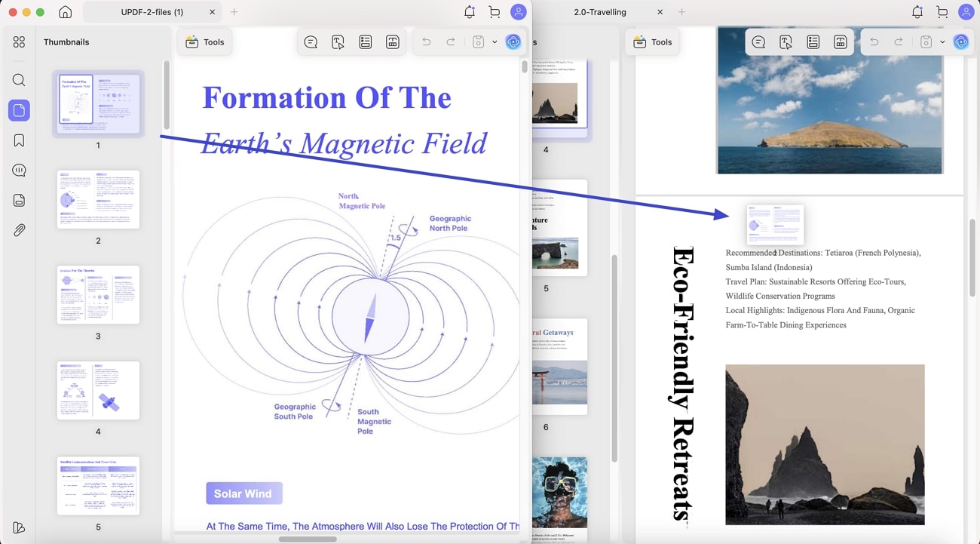980x544 pixels.
Task: Click Save icon in the UPDF-2-files window
Action: pos(478,42)
